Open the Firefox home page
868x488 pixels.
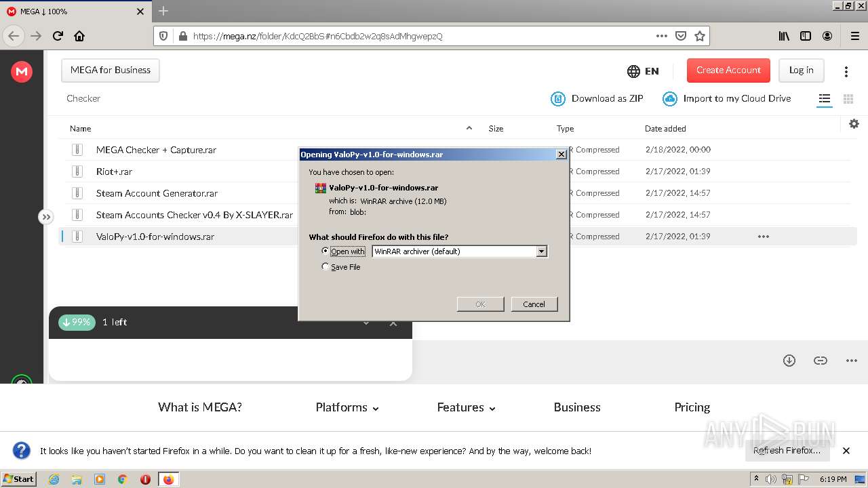coord(79,36)
